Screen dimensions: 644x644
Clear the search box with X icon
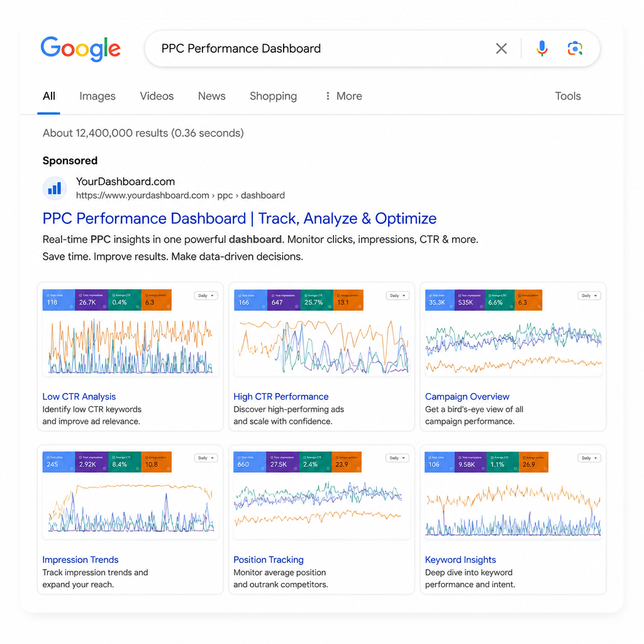pyautogui.click(x=501, y=48)
